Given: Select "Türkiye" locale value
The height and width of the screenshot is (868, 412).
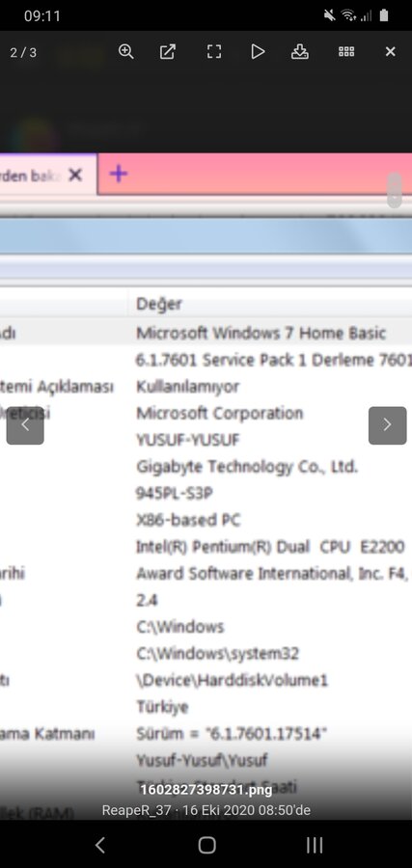Looking at the screenshot, I should point(162,707).
